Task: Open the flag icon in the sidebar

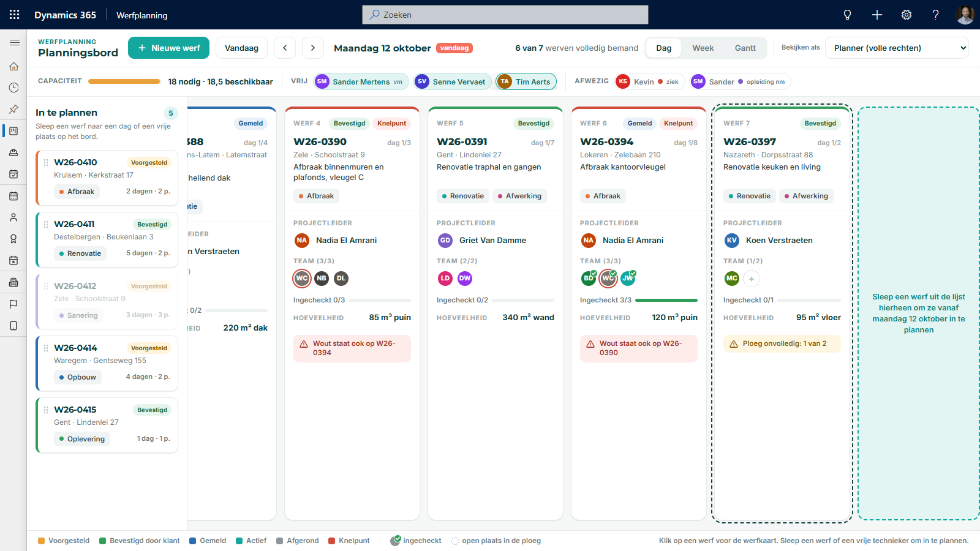Action: click(x=13, y=304)
